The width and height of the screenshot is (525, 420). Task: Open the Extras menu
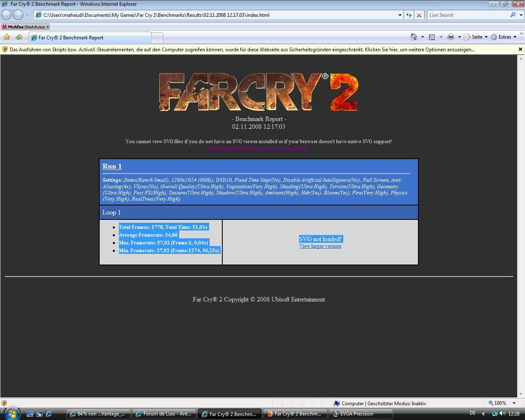tap(504, 37)
